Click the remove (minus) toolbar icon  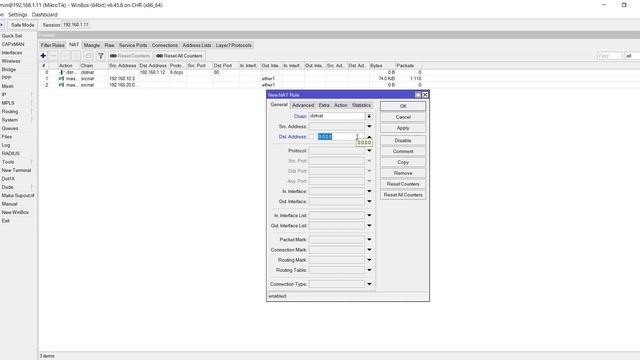pyautogui.click(x=53, y=56)
